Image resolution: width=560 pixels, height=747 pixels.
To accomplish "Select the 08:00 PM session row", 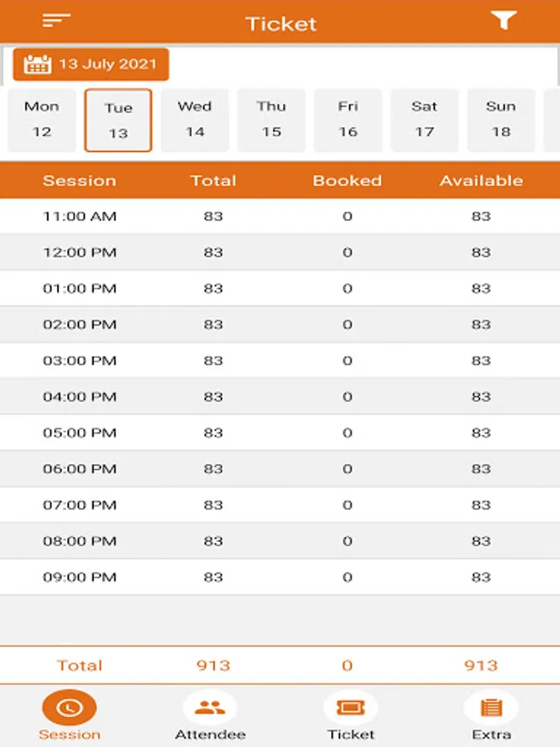I will [x=280, y=540].
